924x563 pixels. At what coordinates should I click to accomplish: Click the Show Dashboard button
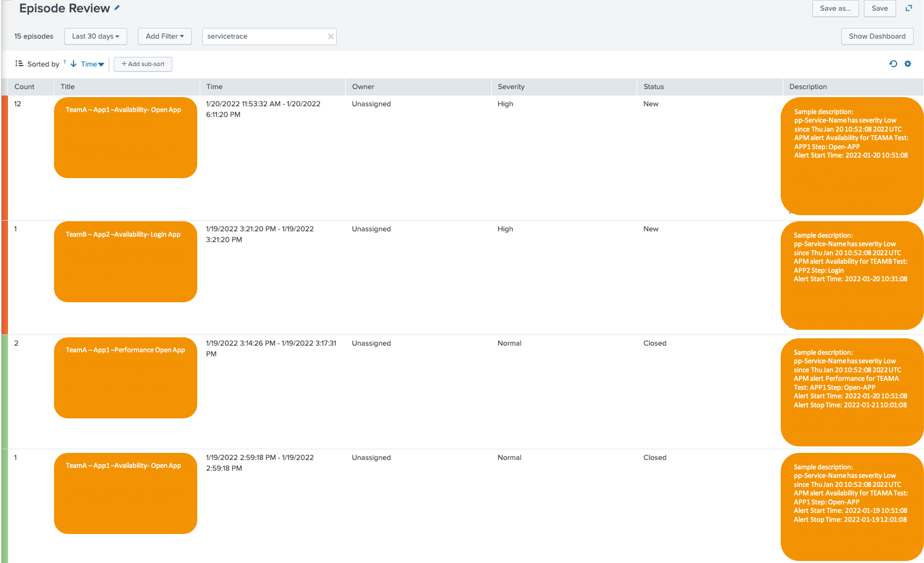click(877, 36)
